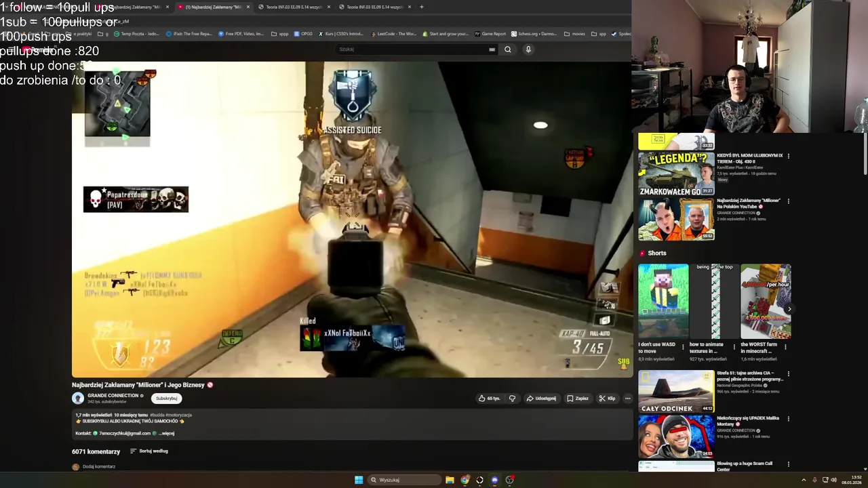Open File Explorer from taskbar
Viewport: 868px width, 488px height.
(x=450, y=480)
